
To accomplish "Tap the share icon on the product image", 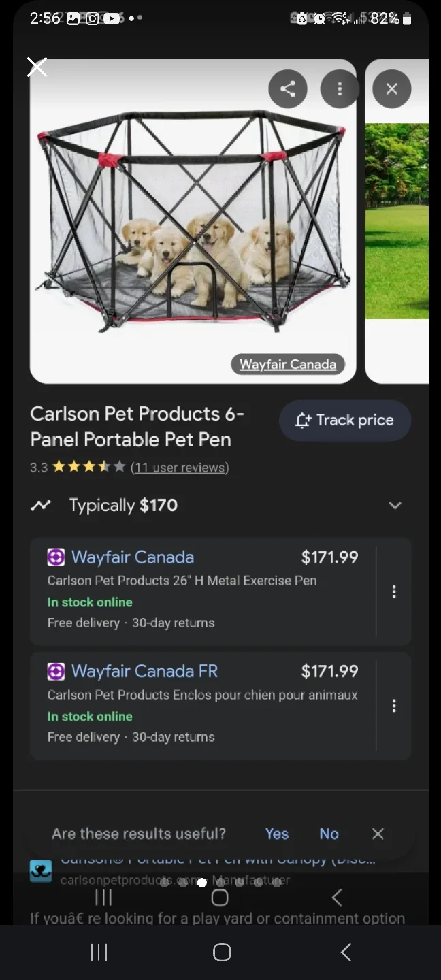I will [288, 88].
